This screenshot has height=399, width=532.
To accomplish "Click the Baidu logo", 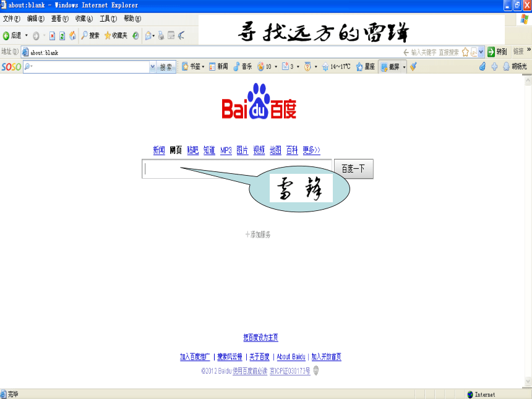I will tap(259, 101).
